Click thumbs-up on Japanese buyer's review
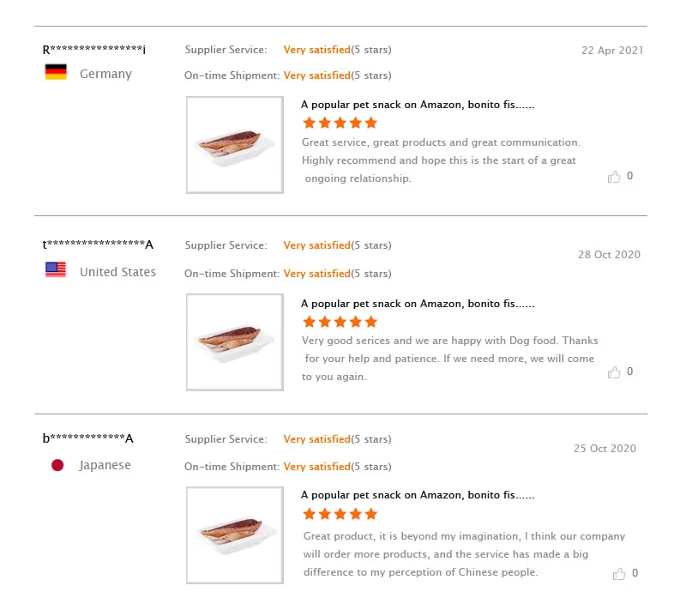 pos(619,574)
